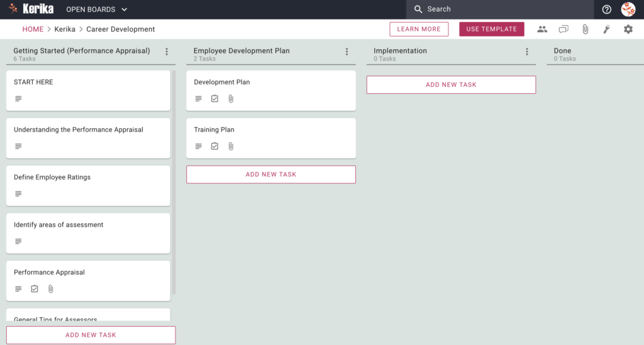The width and height of the screenshot is (644, 345).
Task: Add new task in Employee Development Plan column
Action: (271, 174)
